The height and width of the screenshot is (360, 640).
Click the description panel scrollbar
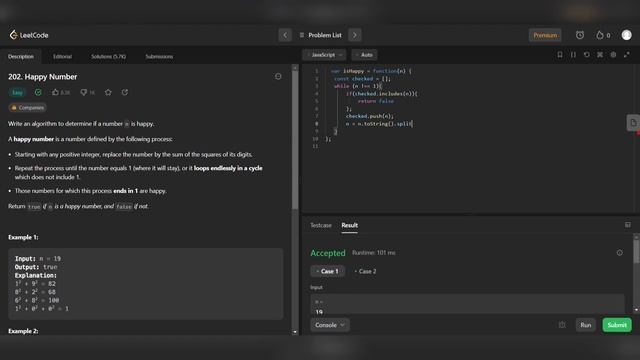[295, 141]
